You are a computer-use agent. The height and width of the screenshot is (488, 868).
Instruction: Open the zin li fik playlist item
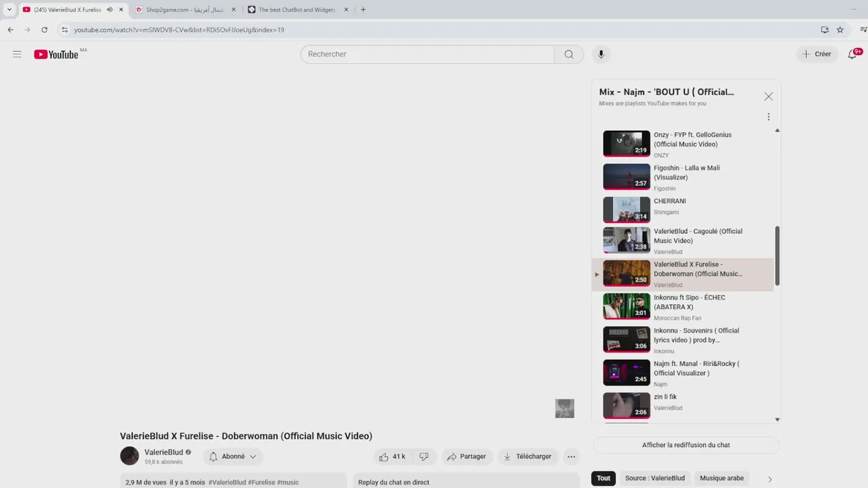[683, 406]
